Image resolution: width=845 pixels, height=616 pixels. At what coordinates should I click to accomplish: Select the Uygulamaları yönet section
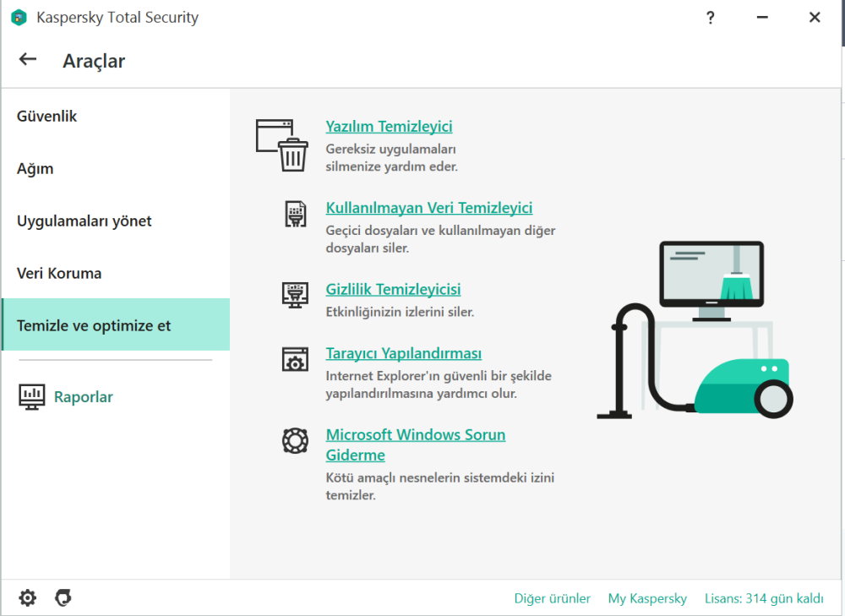pos(116,221)
